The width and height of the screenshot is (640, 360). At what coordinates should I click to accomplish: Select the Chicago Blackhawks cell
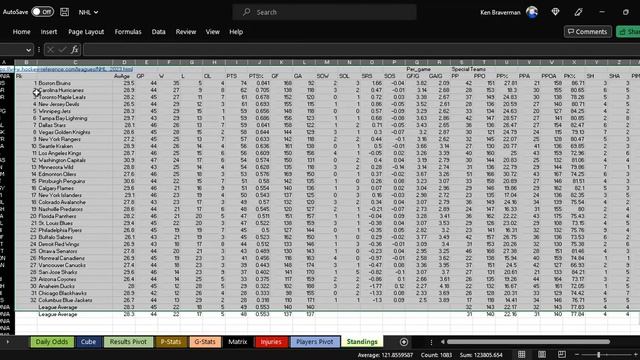pos(75,293)
